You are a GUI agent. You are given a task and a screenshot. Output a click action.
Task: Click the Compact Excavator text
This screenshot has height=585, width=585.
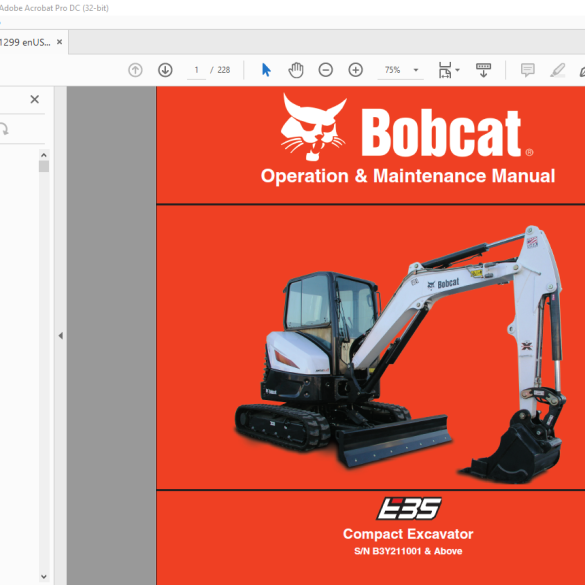point(408,534)
